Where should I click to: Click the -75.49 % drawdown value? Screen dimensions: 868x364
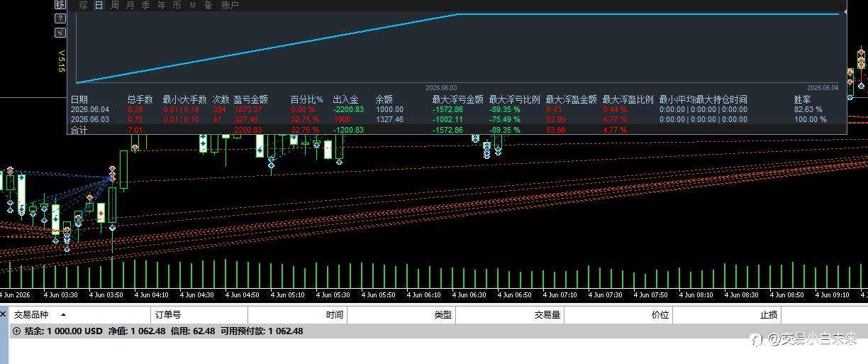[x=504, y=120]
